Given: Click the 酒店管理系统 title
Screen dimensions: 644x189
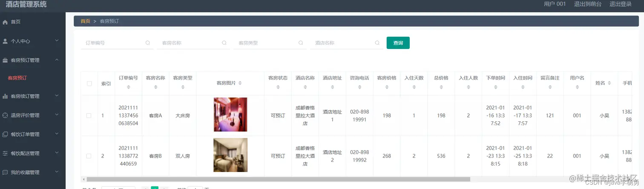Looking at the screenshot, I should (26, 5).
